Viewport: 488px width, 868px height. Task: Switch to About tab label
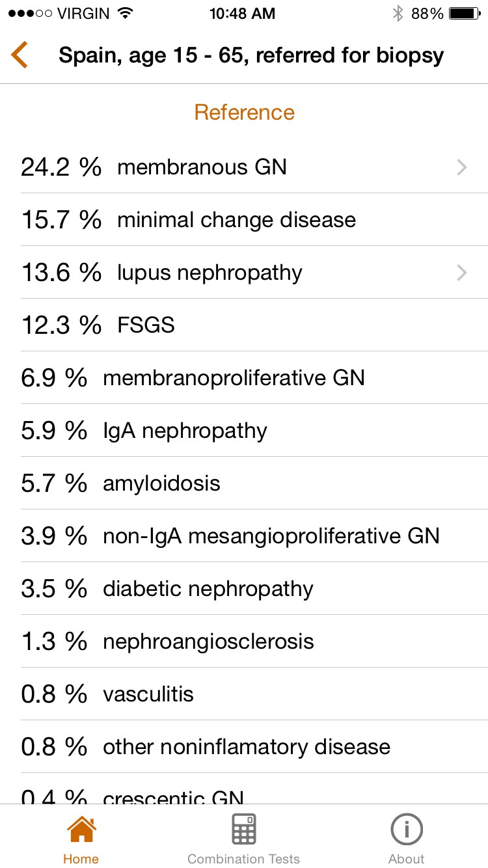(407, 859)
